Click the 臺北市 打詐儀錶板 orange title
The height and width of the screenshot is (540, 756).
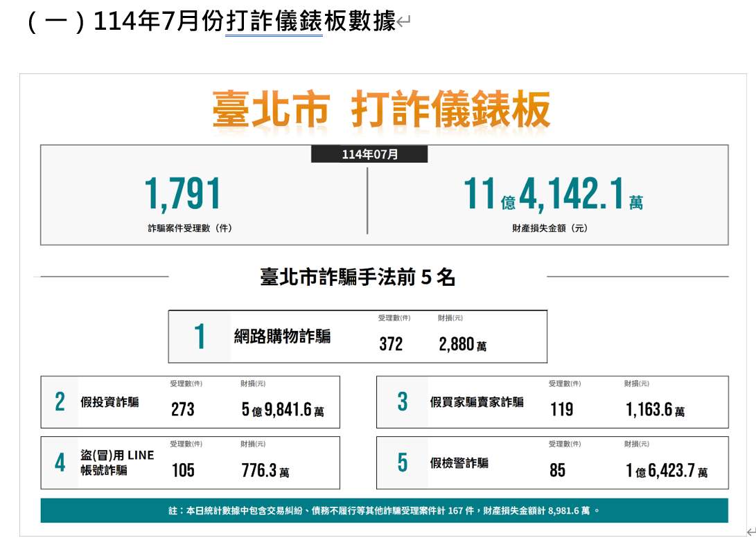click(381, 109)
